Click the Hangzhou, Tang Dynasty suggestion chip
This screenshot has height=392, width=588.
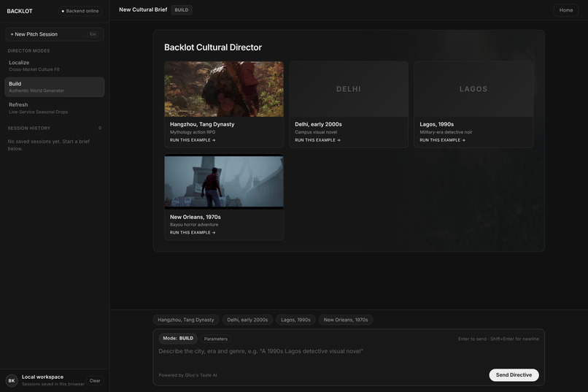pos(186,320)
